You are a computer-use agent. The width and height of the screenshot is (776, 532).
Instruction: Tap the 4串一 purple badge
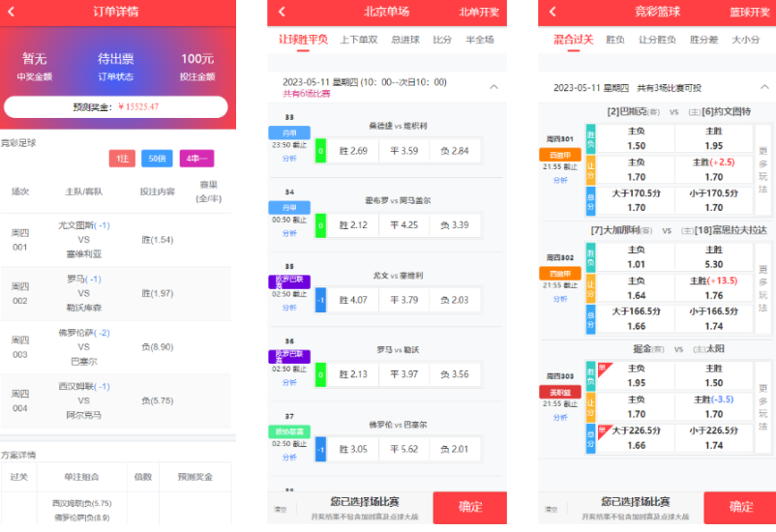pos(195,159)
